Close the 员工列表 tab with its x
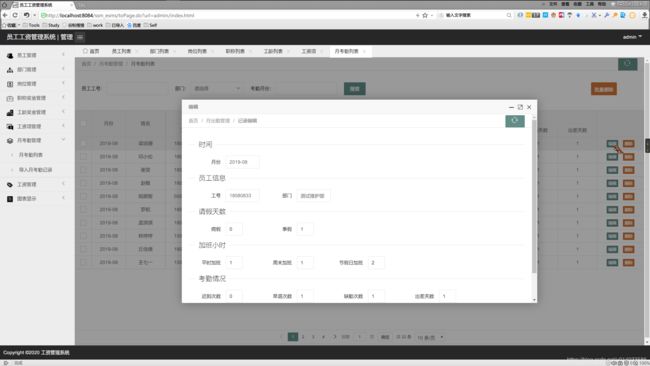Viewport: 650px width, 366px height. tap(136, 51)
